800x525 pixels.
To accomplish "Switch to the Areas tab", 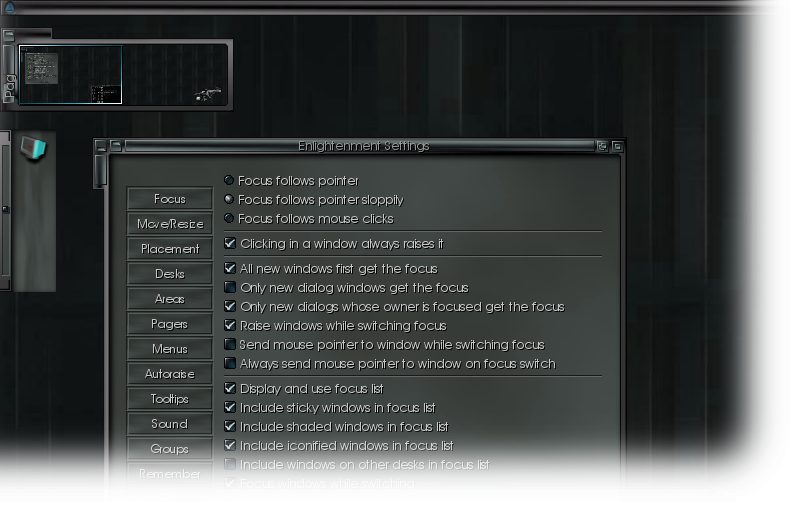I will point(169,298).
